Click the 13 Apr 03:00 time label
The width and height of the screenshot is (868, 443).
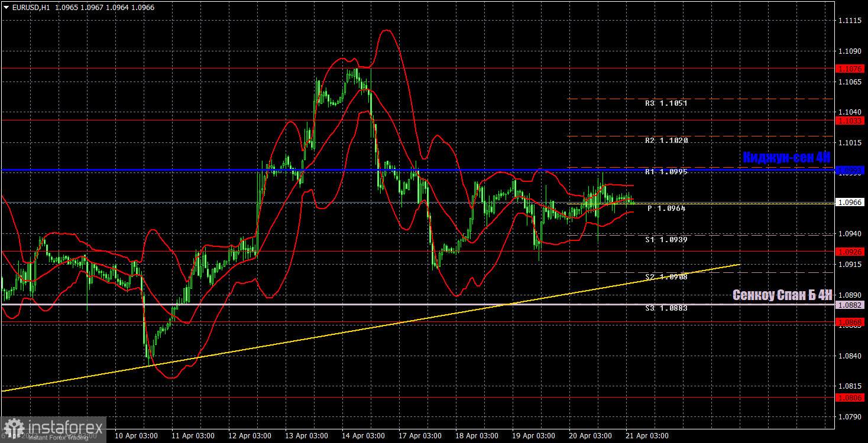click(306, 435)
